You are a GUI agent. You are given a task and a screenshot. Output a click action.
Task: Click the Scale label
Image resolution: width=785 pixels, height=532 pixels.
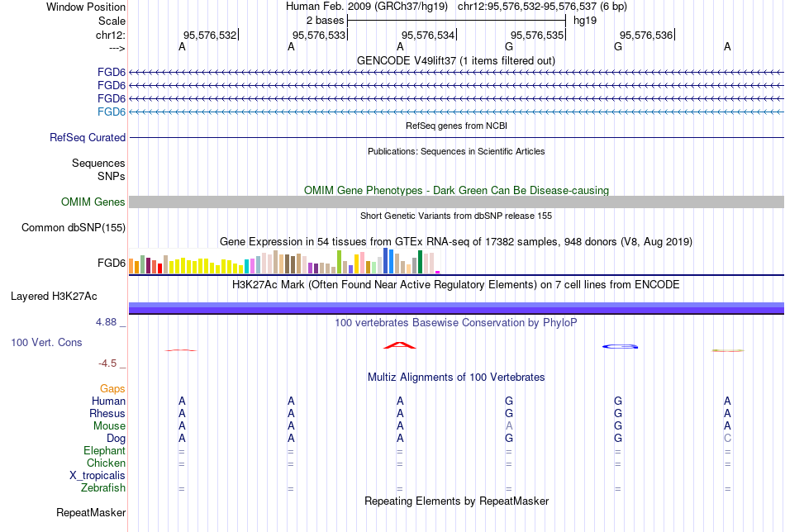click(x=112, y=21)
